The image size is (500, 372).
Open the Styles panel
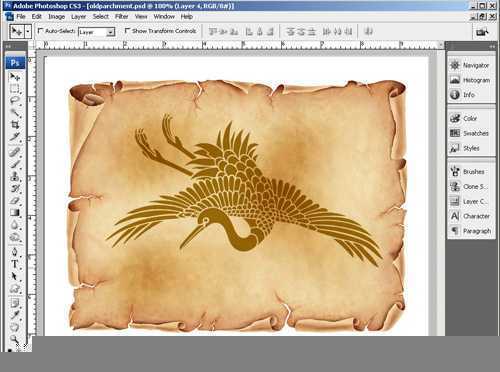[470, 148]
